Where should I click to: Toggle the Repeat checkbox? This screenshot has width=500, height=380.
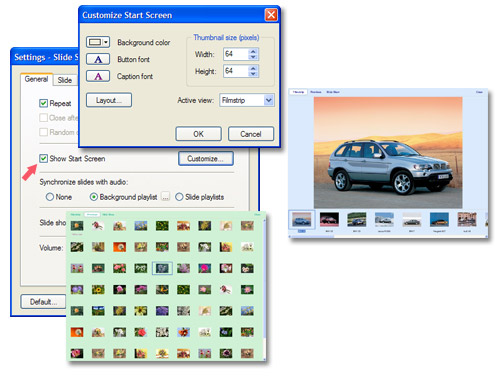coord(43,103)
